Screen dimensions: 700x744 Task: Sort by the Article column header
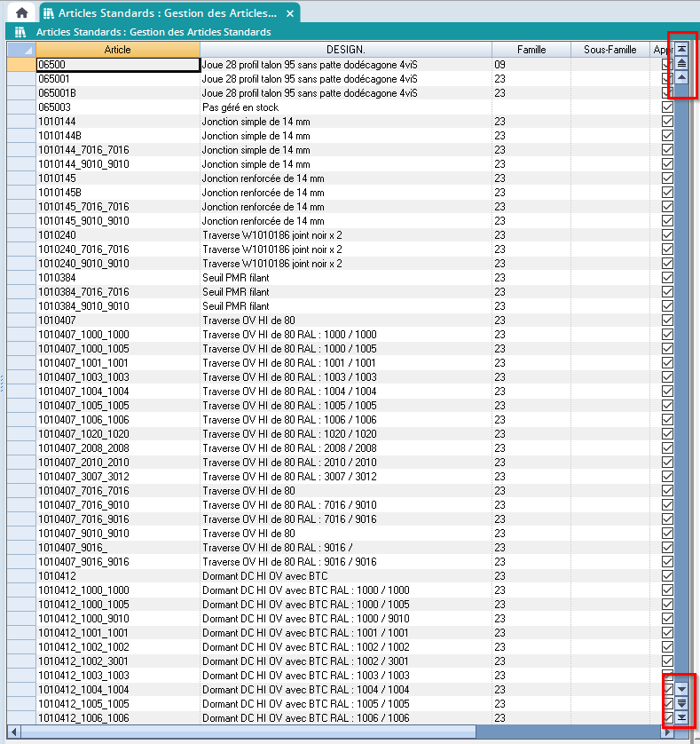coord(117,50)
